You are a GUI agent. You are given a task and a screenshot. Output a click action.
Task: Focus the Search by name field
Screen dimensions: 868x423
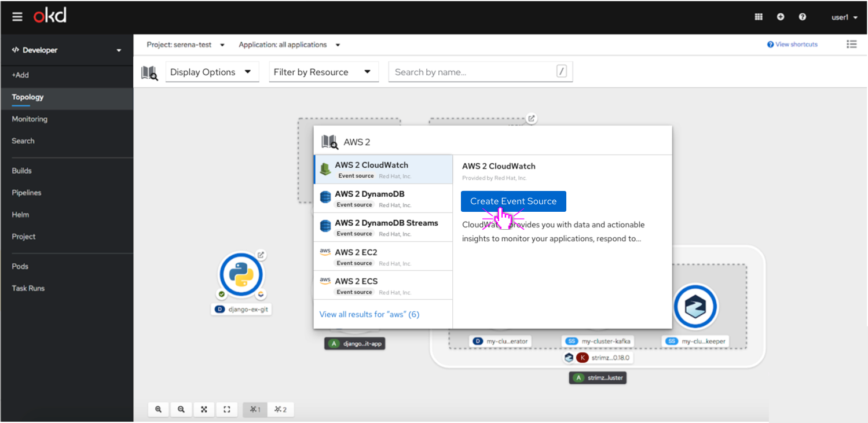[x=480, y=72]
